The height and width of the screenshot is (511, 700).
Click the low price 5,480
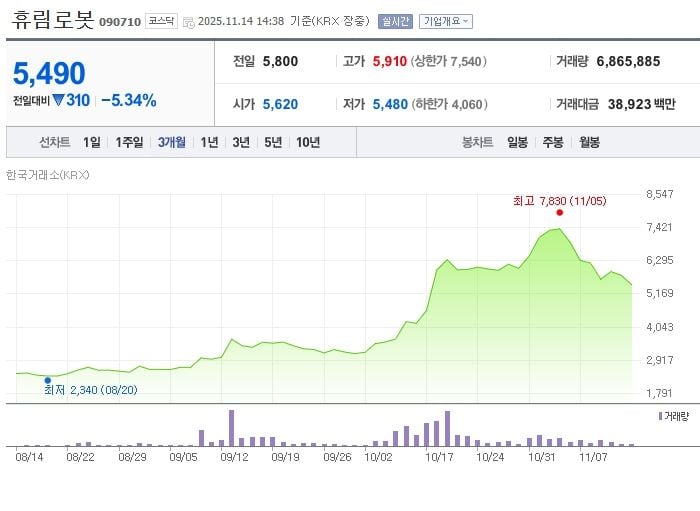tap(390, 104)
